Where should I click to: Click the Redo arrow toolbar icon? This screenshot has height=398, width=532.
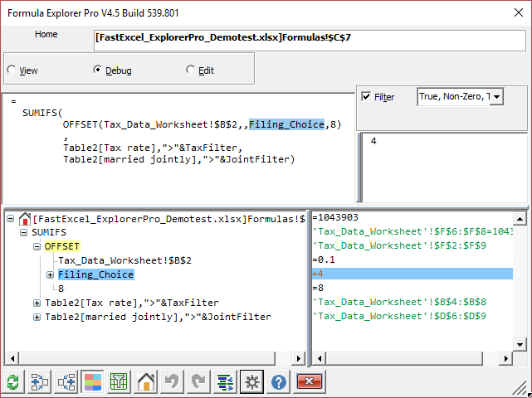coord(199,382)
